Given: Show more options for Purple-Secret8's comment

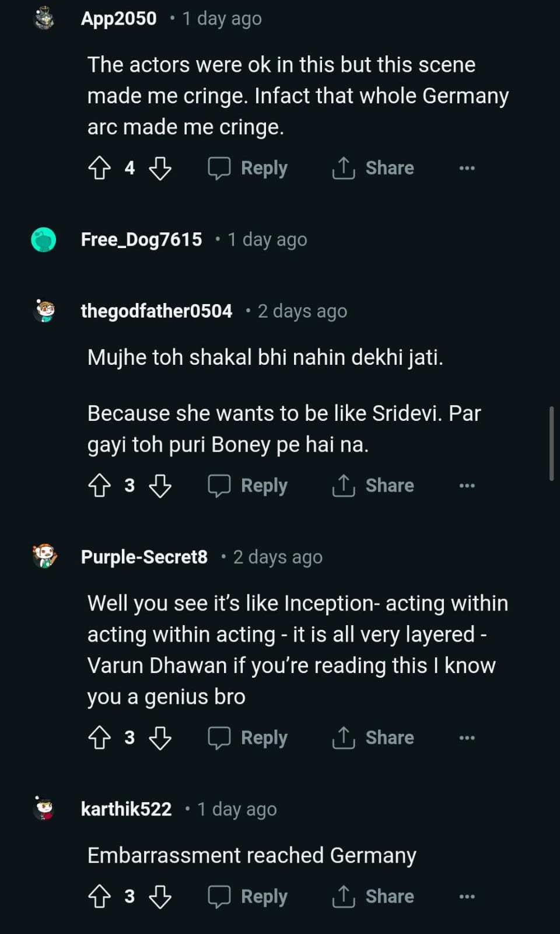Looking at the screenshot, I should (x=467, y=738).
